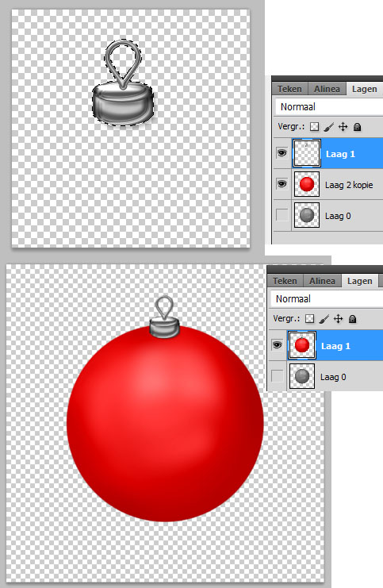Open Alinea tab in upper panel

tap(327, 89)
